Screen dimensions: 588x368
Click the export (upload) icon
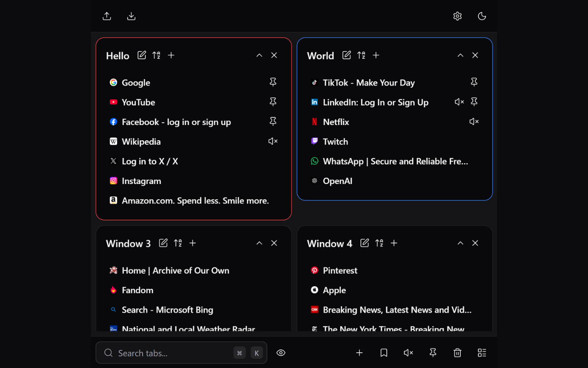coord(107,16)
